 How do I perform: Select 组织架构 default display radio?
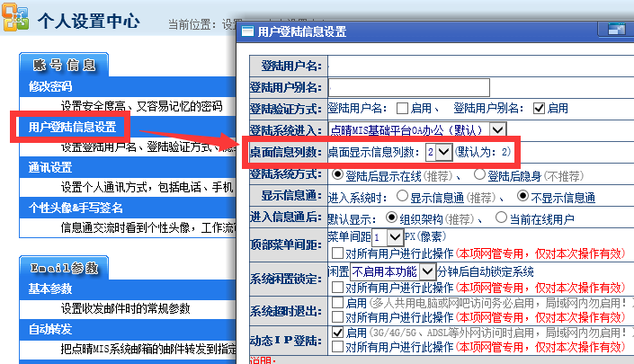pos(391,218)
